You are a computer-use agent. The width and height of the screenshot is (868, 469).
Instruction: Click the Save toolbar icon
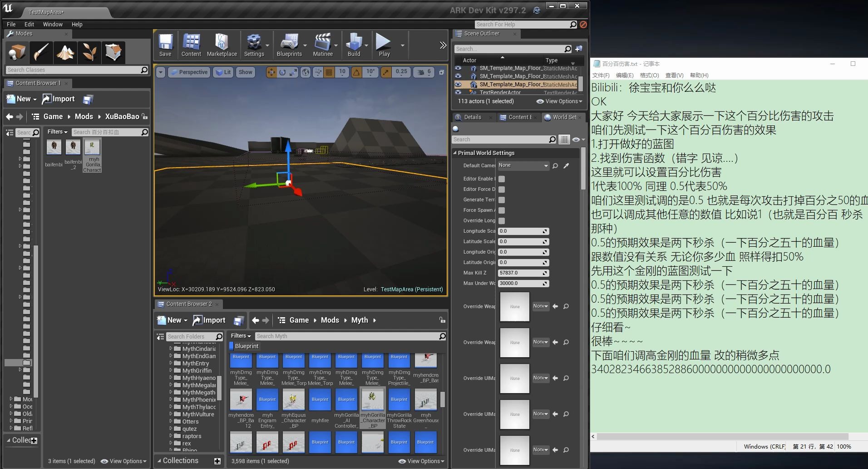coord(165,44)
